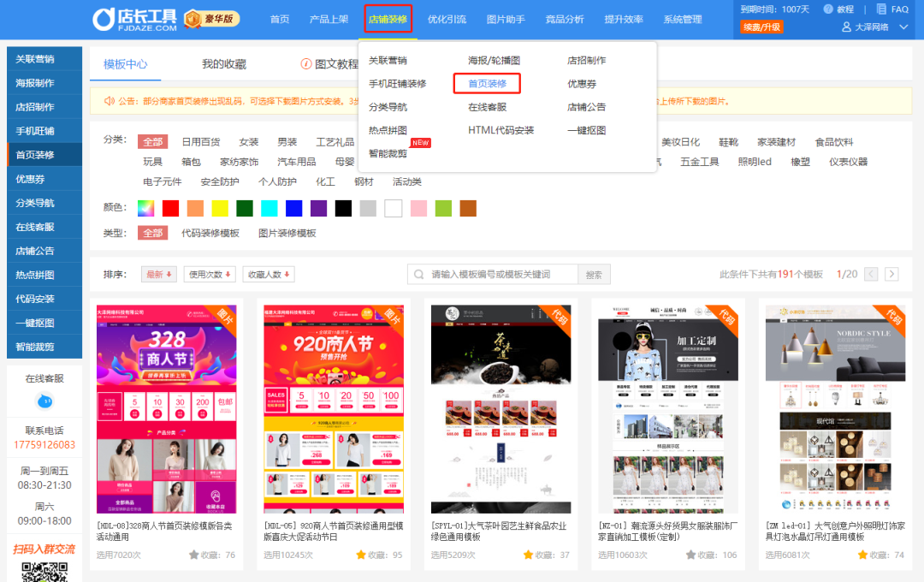Select the 全部 category filter

[x=152, y=142]
